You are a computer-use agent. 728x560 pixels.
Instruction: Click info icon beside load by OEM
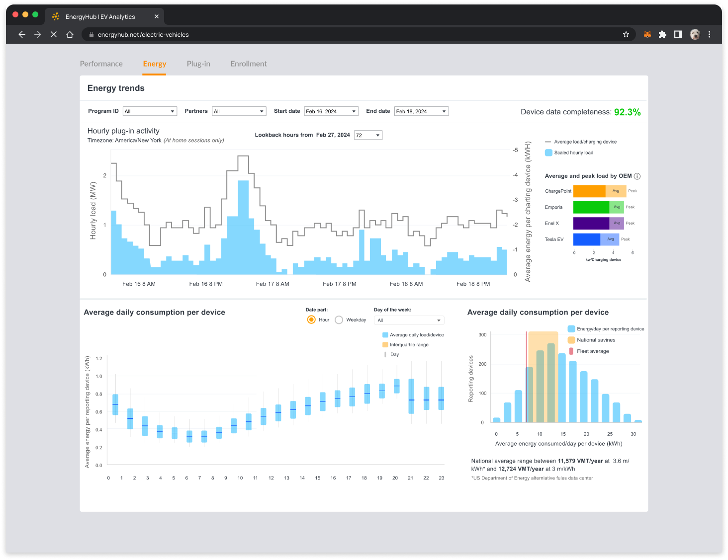637,176
